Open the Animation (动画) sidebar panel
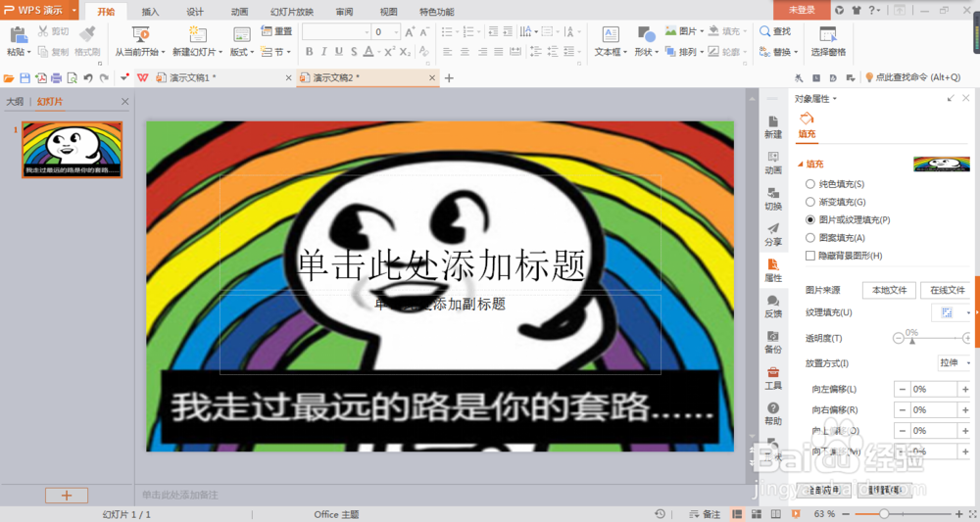The width and height of the screenshot is (980, 522). 773,163
